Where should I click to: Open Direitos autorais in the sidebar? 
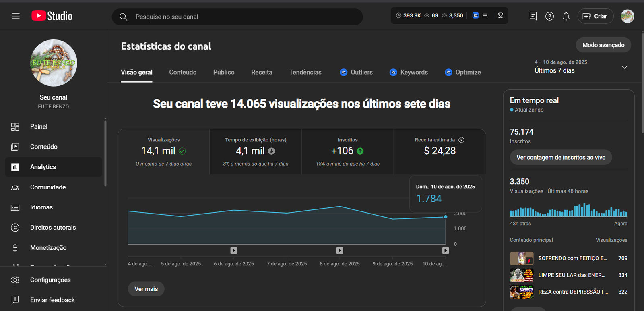54,227
